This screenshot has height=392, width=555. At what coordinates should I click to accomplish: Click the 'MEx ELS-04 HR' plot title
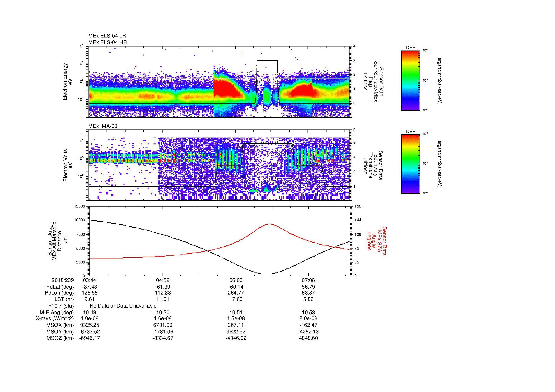[107, 42]
